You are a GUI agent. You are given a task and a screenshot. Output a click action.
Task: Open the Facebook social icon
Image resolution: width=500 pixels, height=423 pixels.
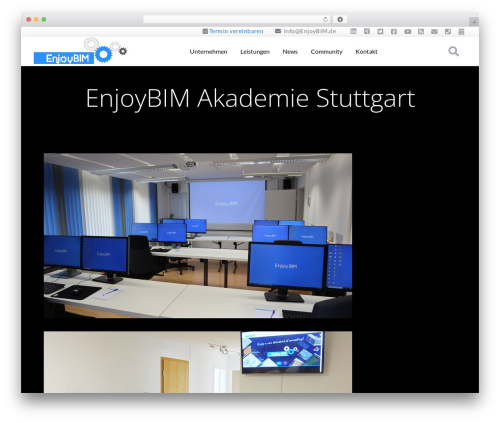coord(394,31)
